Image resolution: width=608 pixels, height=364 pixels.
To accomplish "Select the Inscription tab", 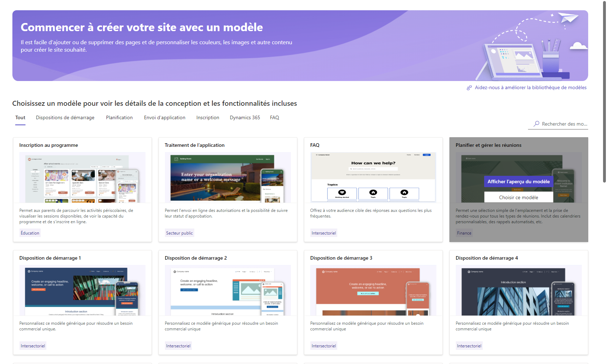I will point(208,117).
